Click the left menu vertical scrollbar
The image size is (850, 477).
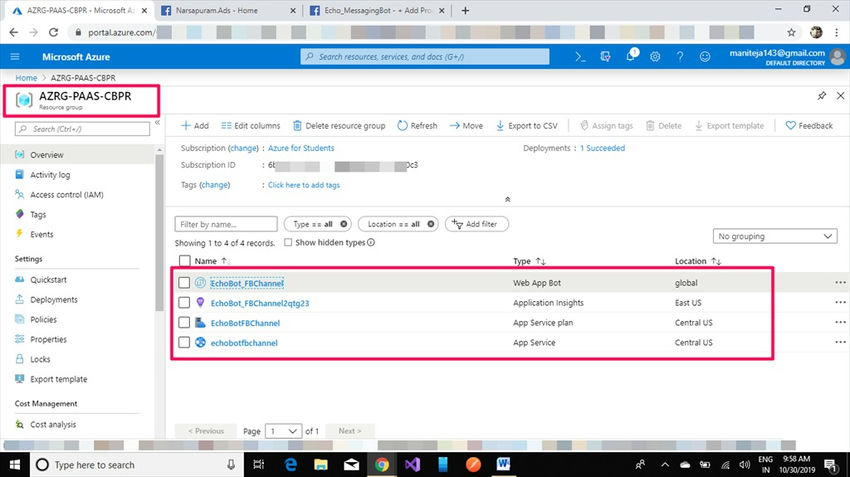pos(159,233)
